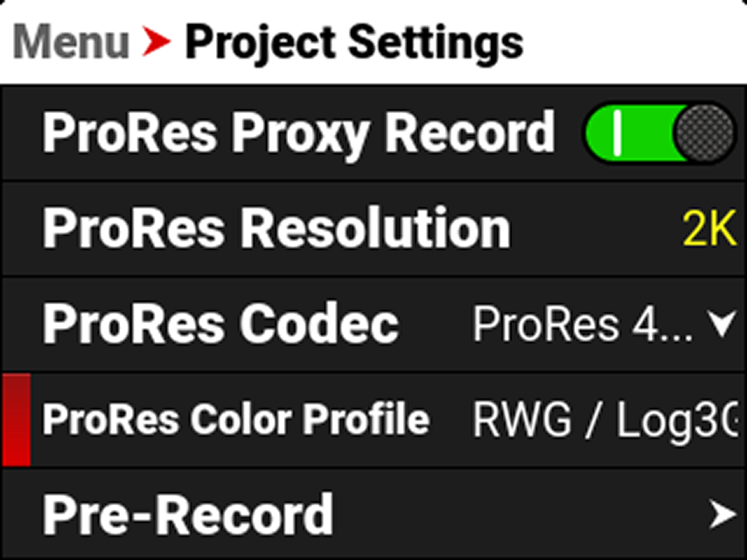This screenshot has height=560, width=747.
Task: Select the Pre-Record row label
Action: [187, 513]
